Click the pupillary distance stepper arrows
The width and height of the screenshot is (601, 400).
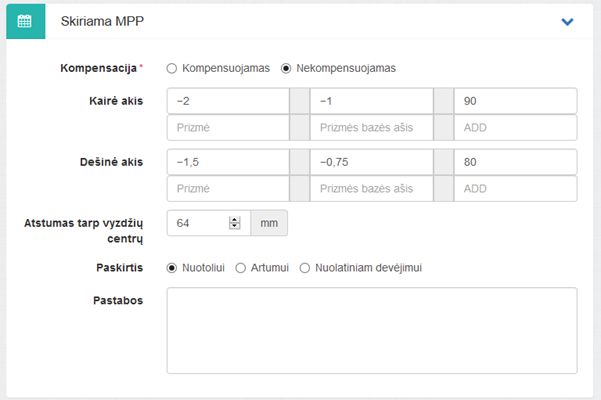235,223
